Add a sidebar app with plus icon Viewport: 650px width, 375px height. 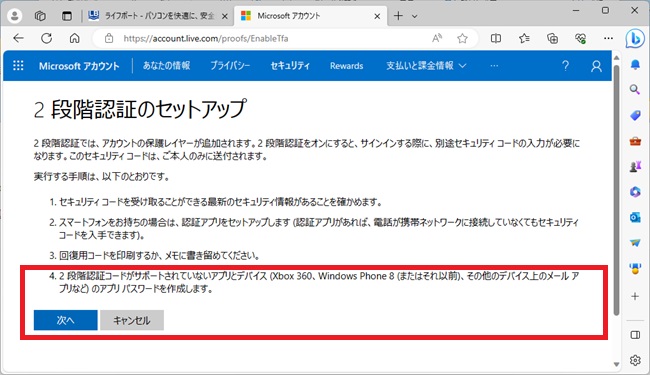(x=635, y=296)
